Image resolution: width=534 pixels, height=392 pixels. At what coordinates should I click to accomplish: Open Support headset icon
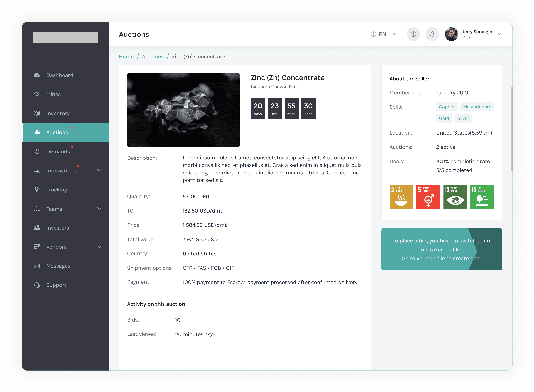37,285
